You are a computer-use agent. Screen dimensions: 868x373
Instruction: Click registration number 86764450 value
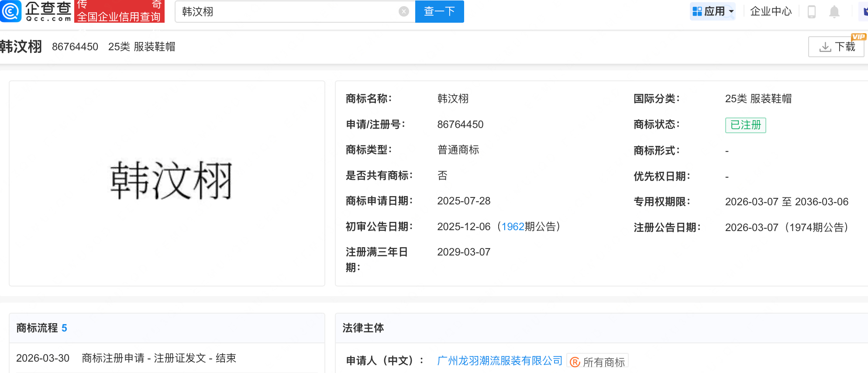(460, 124)
